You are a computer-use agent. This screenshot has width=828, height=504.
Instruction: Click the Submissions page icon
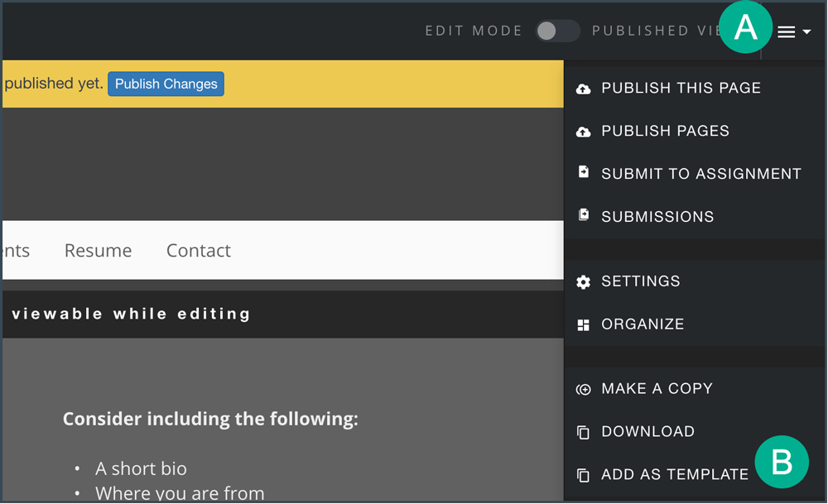click(x=584, y=216)
